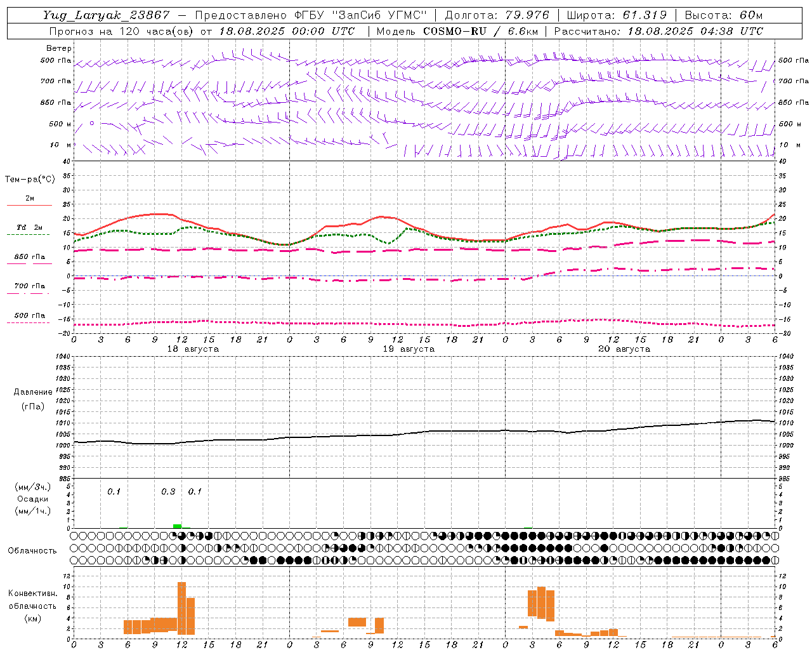Click the Конвективн. облачность label

[32, 600]
